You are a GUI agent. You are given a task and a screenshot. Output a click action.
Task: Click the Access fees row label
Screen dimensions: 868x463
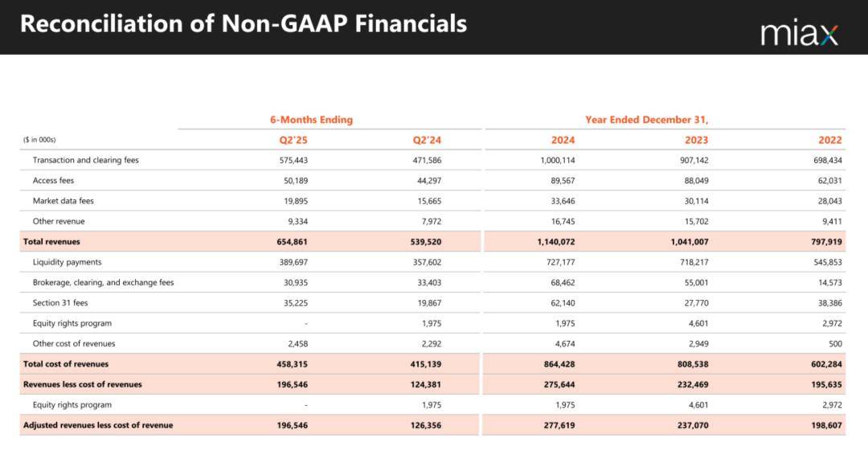[53, 181]
